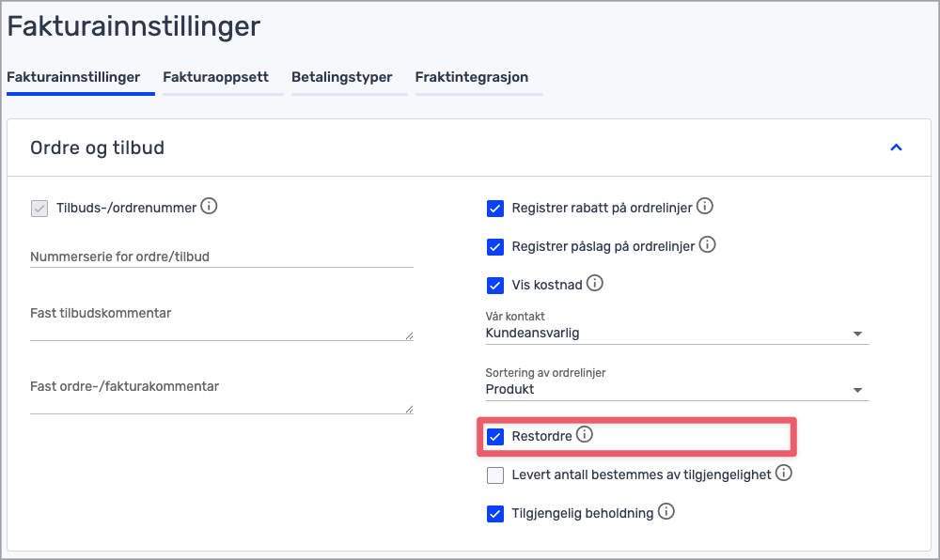Uncheck the Tilgjengelig beholdning checkbox
The image size is (940, 560).
point(495,514)
